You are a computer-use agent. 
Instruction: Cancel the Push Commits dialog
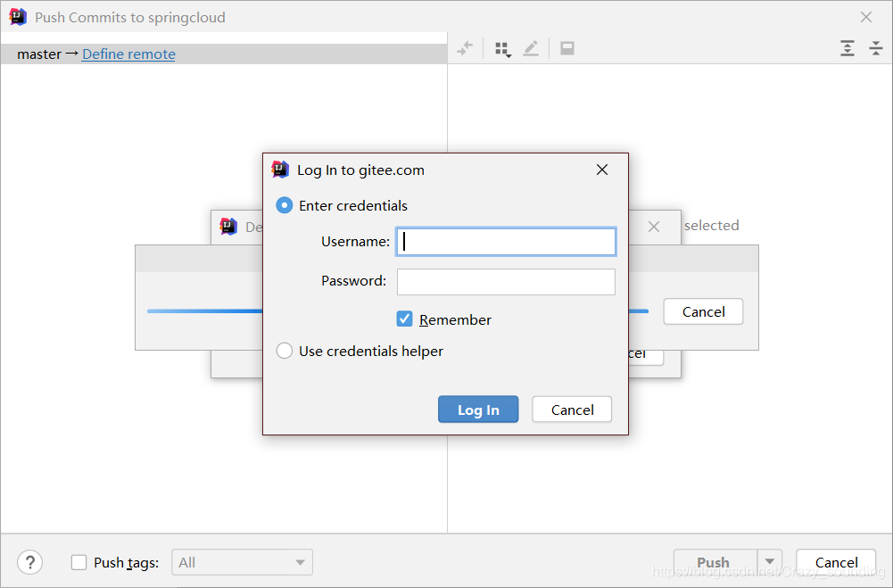[x=836, y=562]
